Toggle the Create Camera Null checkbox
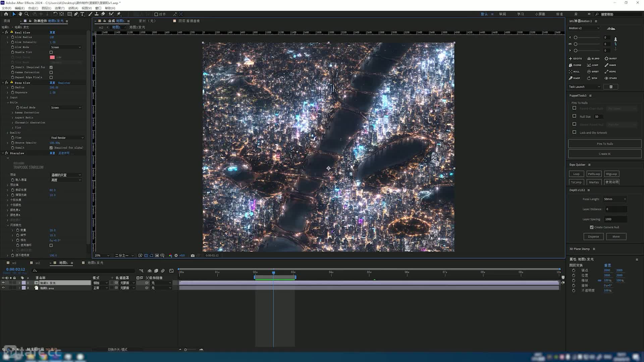Image resolution: width=644 pixels, height=362 pixels. coord(592,227)
